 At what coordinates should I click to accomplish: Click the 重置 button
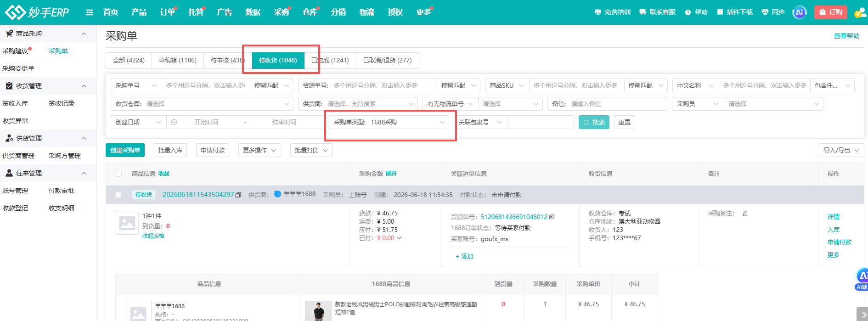(x=625, y=122)
